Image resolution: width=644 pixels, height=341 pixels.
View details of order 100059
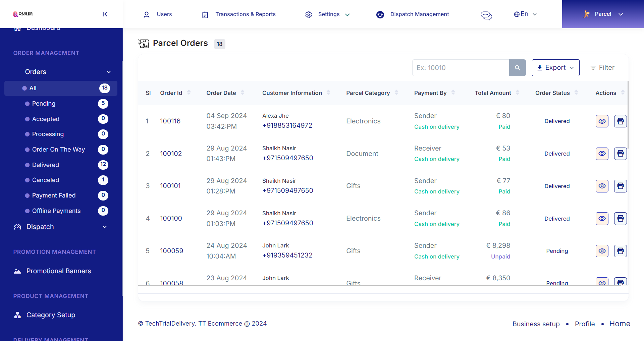click(602, 251)
